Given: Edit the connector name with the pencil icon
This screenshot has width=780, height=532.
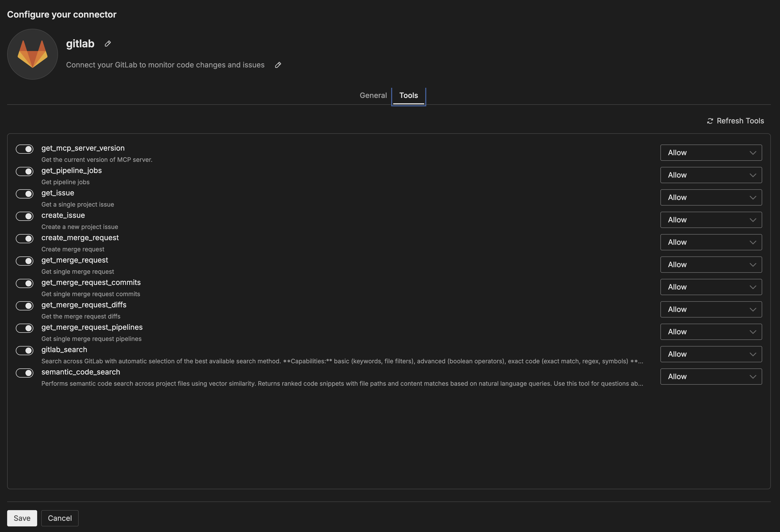Looking at the screenshot, I should click(x=107, y=44).
